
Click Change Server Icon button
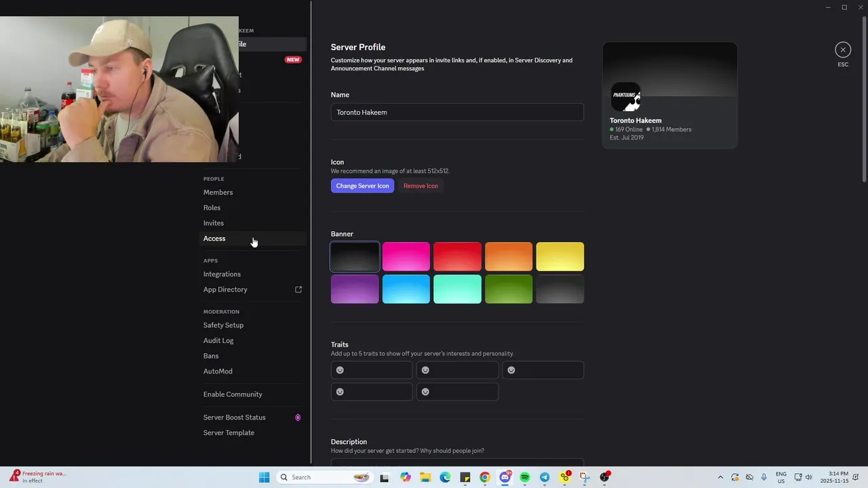(362, 186)
